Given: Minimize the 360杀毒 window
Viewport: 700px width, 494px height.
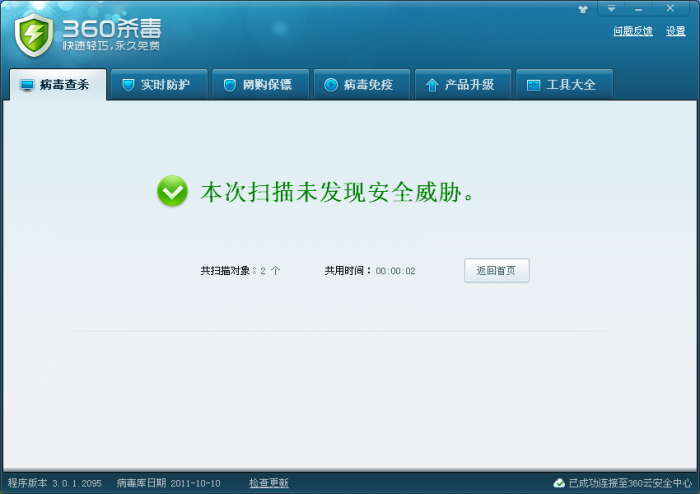Looking at the screenshot, I should click(x=638, y=8).
